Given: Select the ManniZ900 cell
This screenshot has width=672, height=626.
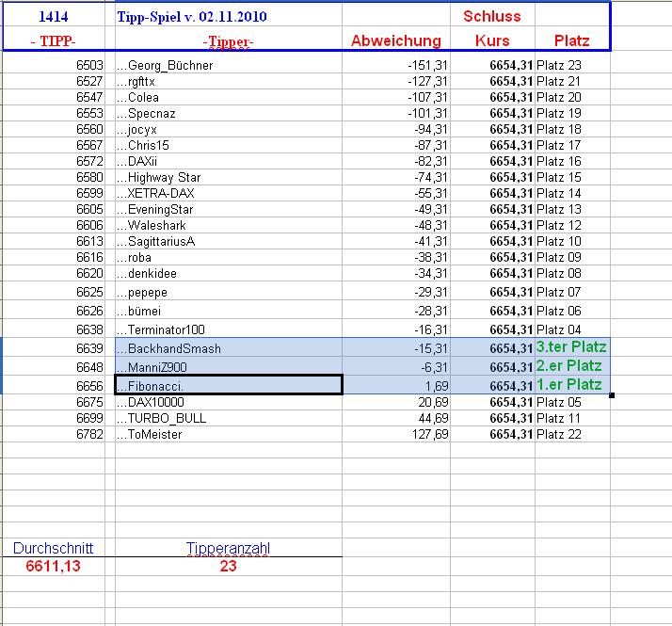Looking at the screenshot, I should (x=229, y=366).
